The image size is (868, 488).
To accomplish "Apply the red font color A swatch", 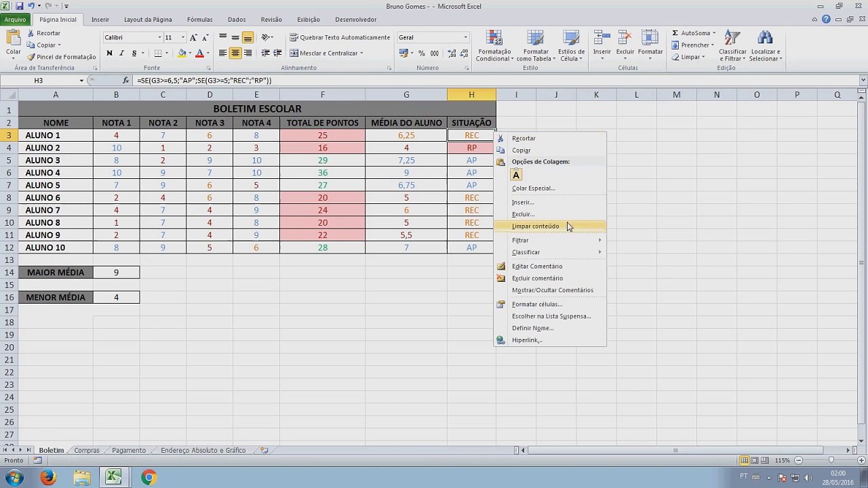I will tap(199, 53).
